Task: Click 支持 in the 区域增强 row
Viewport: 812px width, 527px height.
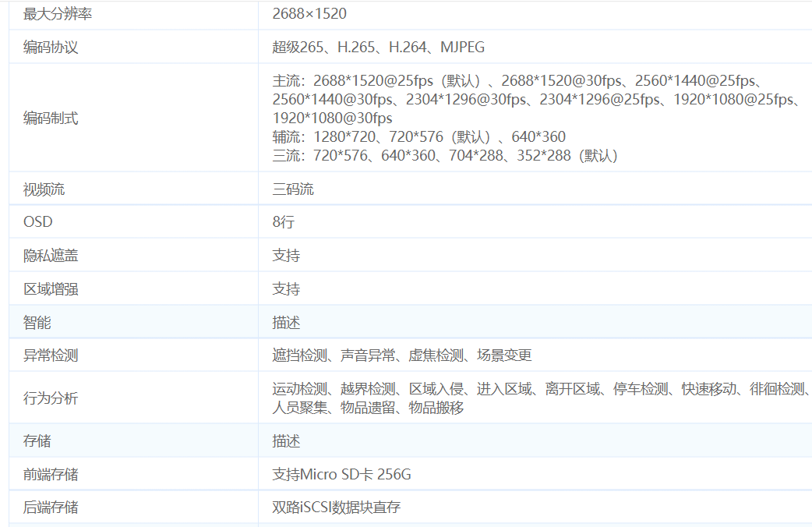Action: (x=286, y=289)
